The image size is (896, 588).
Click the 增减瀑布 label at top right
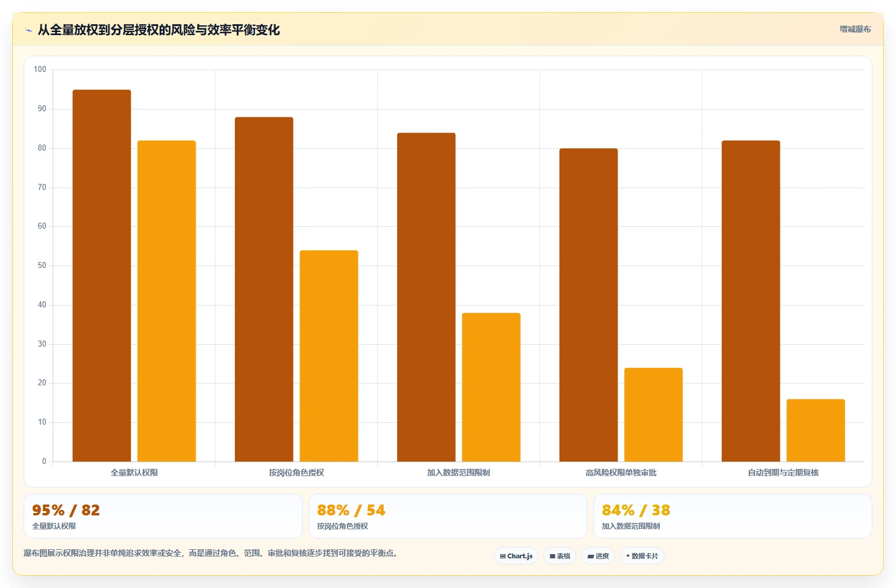coord(855,29)
